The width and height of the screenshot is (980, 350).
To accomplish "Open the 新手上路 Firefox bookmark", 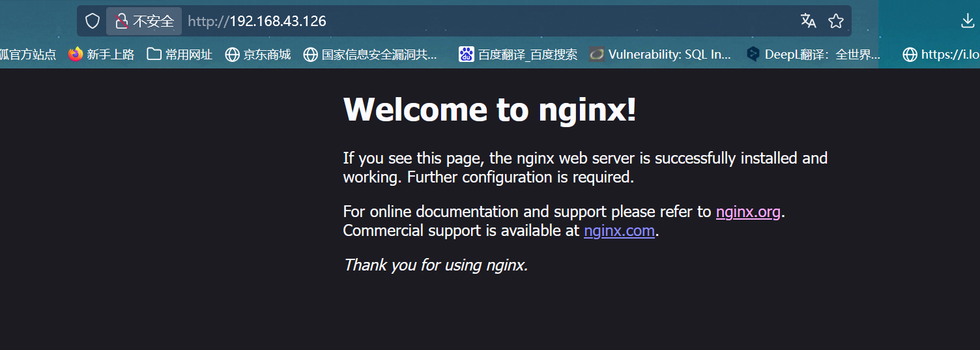I will (x=101, y=55).
